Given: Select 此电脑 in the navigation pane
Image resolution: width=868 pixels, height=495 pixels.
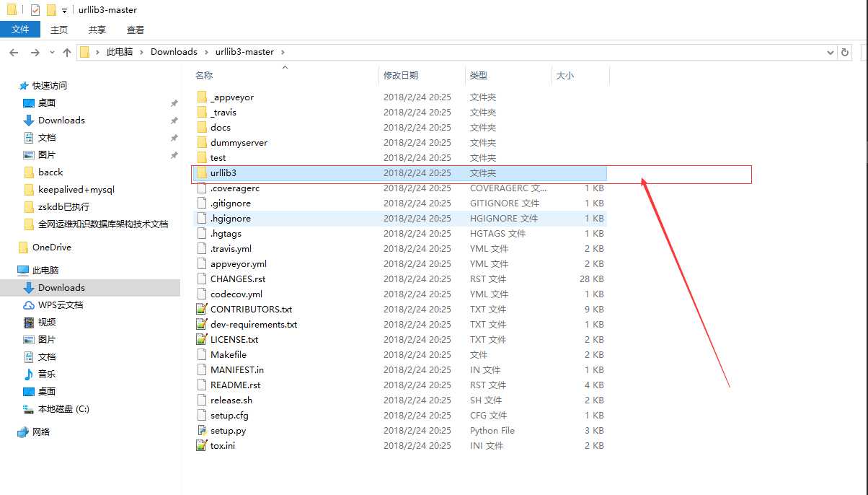Looking at the screenshot, I should point(45,270).
